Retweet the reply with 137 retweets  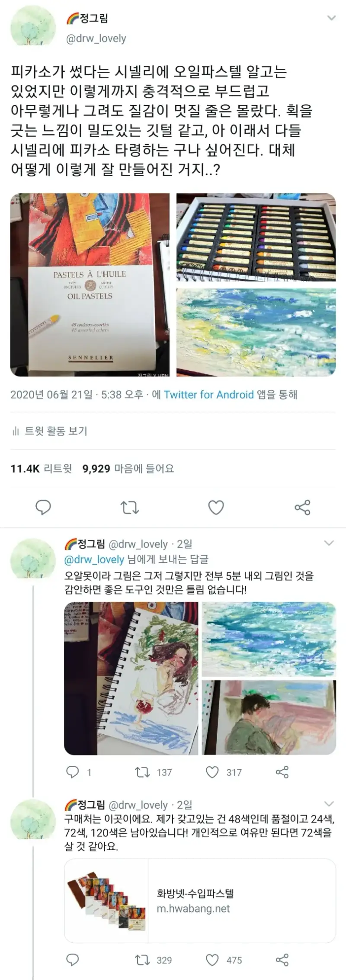pos(154,772)
